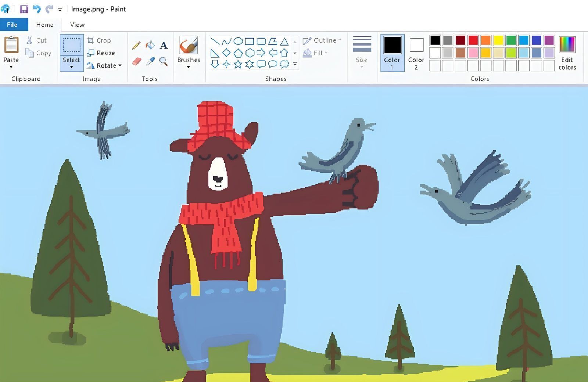588x382 pixels.
Task: Expand the Brushes dropdown
Action: 189,67
